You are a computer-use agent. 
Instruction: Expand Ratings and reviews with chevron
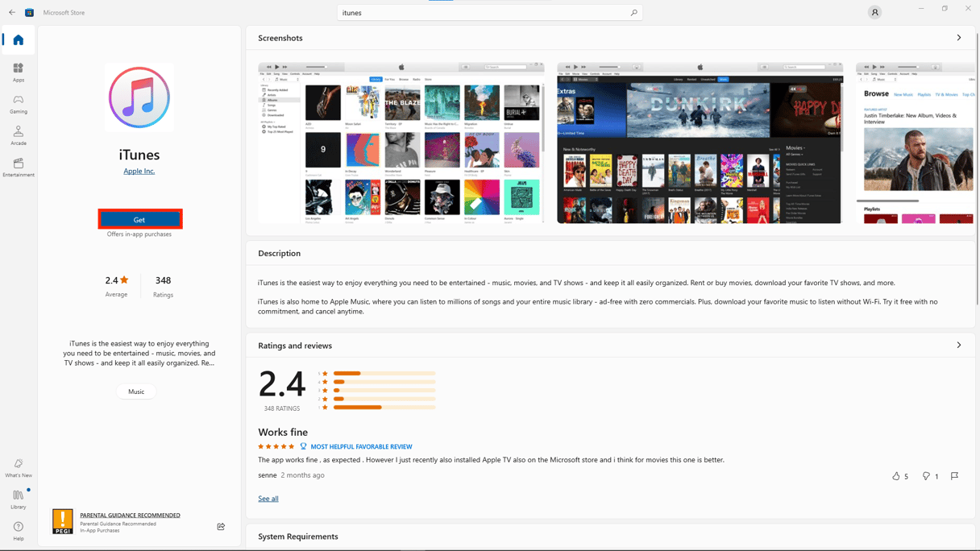958,346
